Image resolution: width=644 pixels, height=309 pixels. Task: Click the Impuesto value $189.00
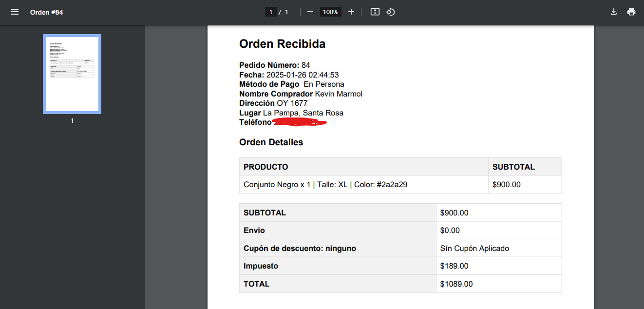pyautogui.click(x=454, y=266)
